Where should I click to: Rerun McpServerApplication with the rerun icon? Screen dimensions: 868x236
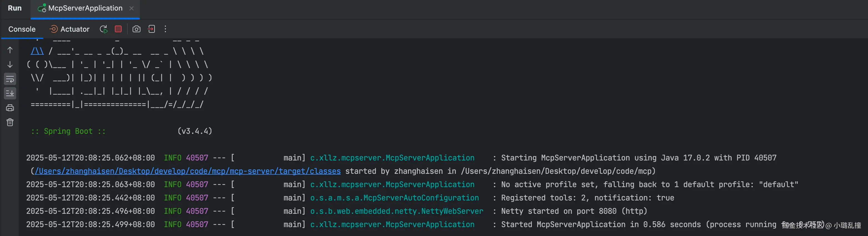click(104, 29)
